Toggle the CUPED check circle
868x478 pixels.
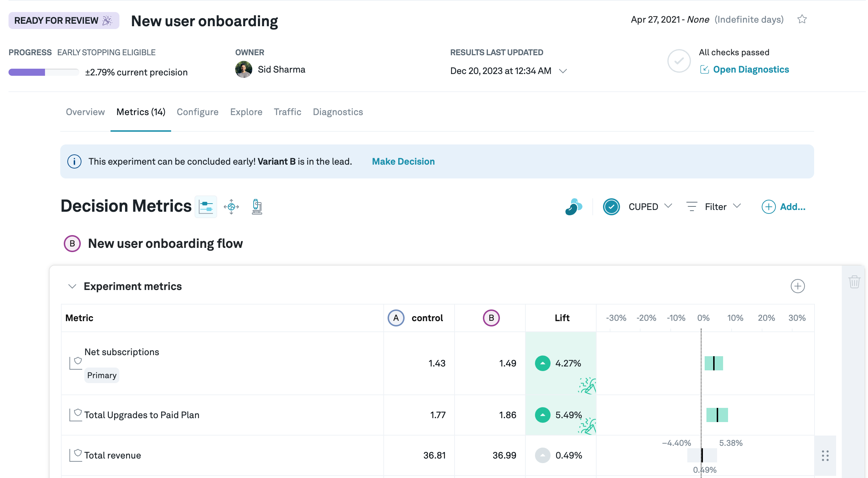[x=611, y=207]
